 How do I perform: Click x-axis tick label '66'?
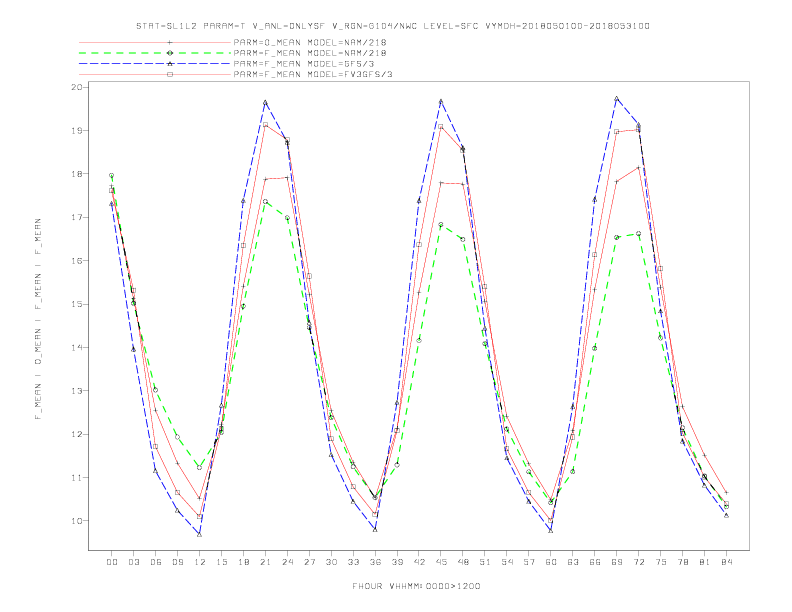pos(595,562)
